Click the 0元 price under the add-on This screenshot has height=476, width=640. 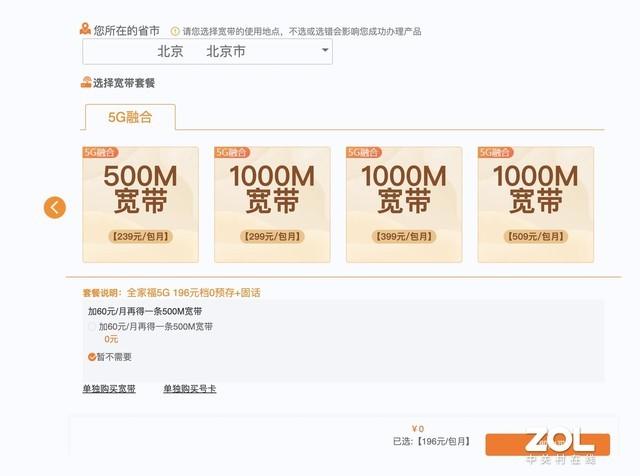pos(111,339)
